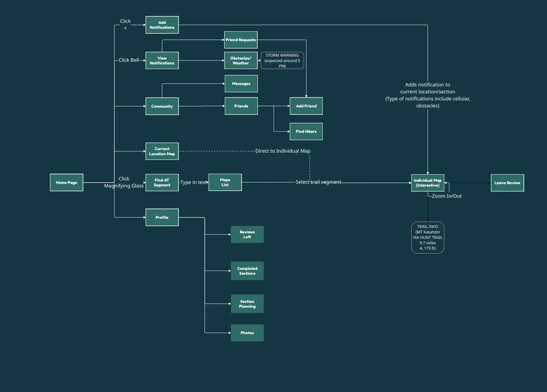Viewport: 547px width, 392px height.
Task: Select the Completed Sections box
Action: tap(247, 271)
